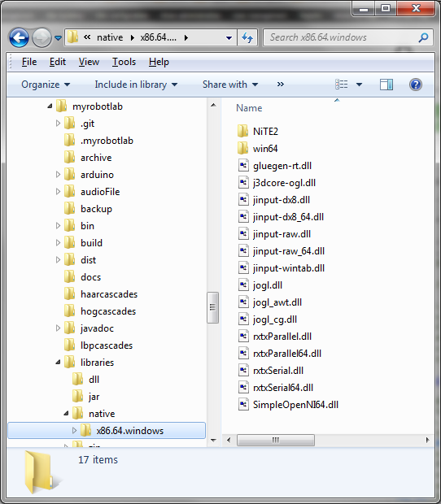This screenshot has height=504, width=441.
Task: Click the refresh button beside address bar
Action: click(247, 37)
